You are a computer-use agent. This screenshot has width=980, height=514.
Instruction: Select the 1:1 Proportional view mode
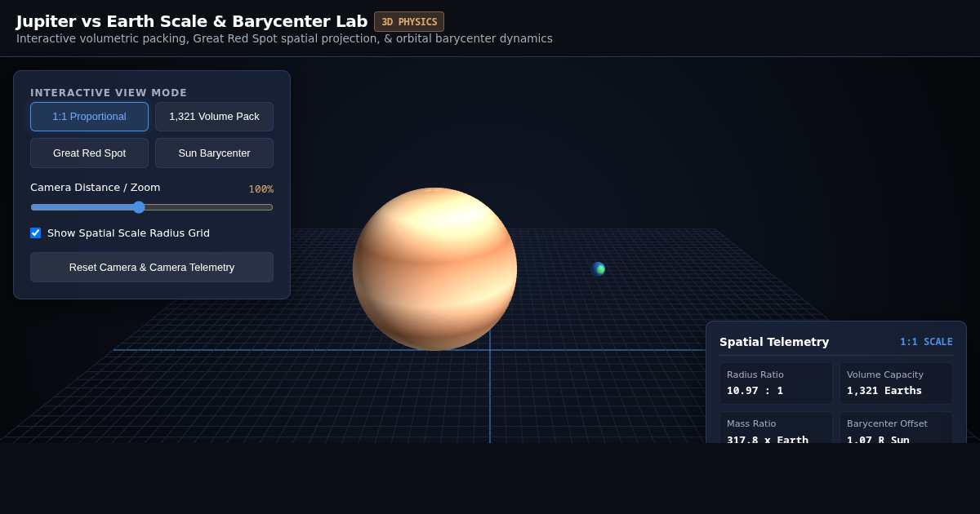(x=89, y=117)
